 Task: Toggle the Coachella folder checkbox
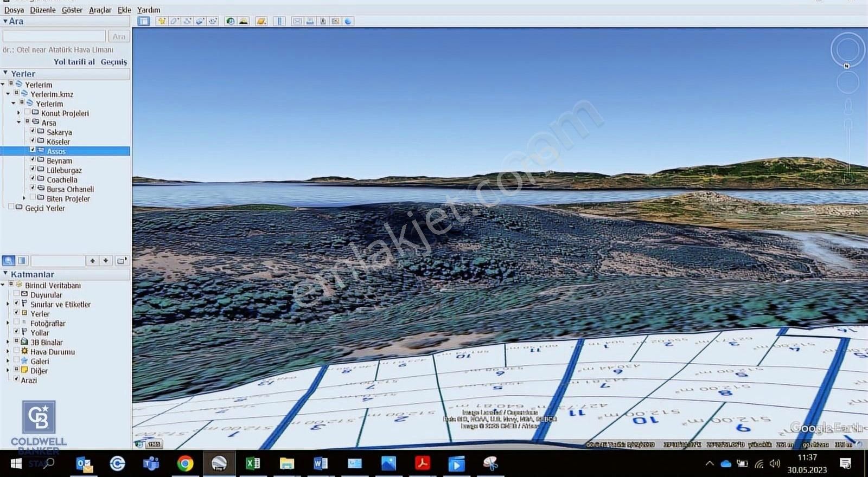(x=33, y=178)
